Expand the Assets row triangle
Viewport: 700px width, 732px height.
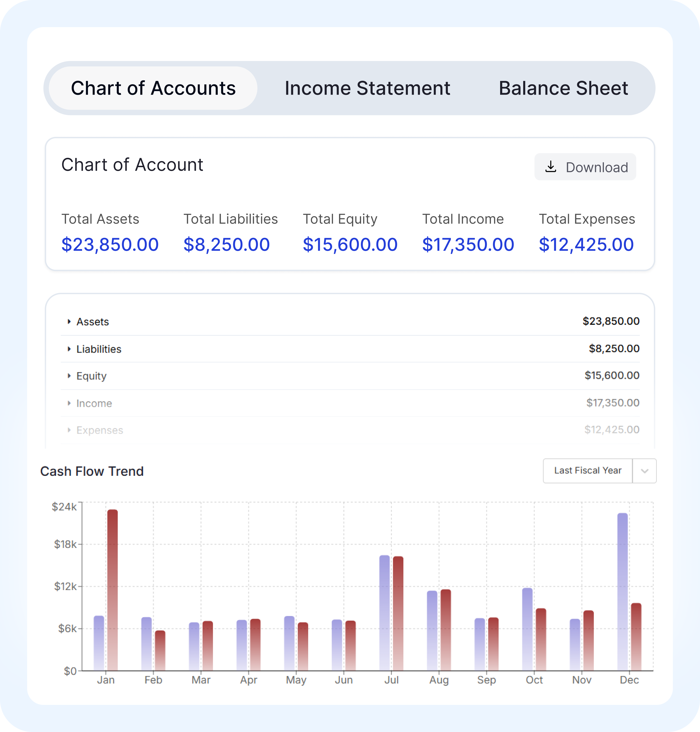point(69,321)
